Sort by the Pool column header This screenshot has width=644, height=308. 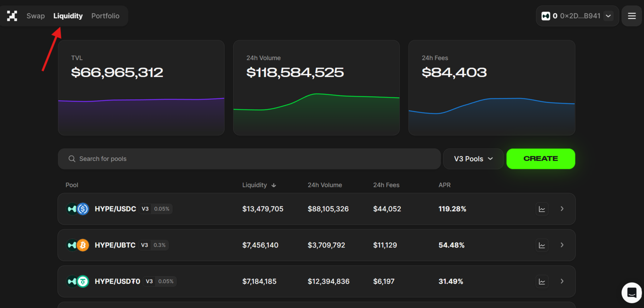coord(72,185)
